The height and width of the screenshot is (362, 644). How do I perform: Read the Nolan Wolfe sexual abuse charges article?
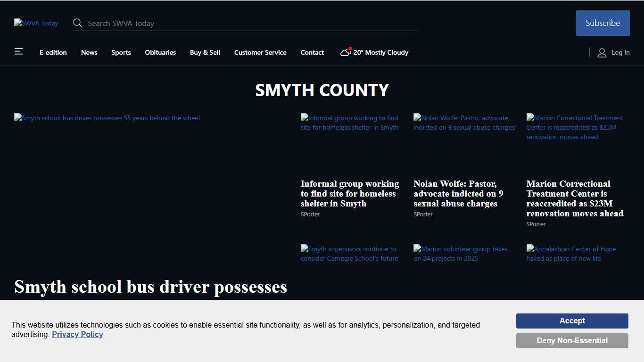point(458,194)
